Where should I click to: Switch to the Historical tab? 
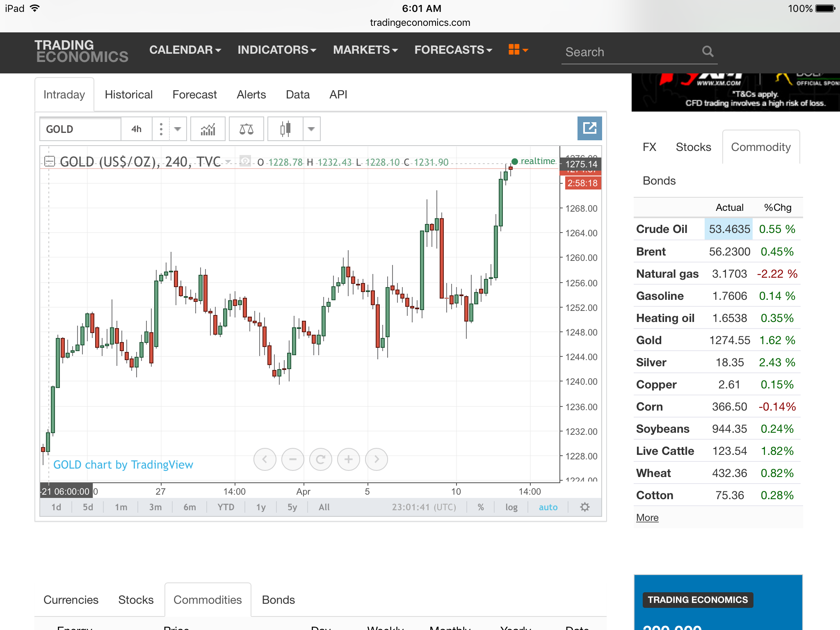click(x=128, y=95)
